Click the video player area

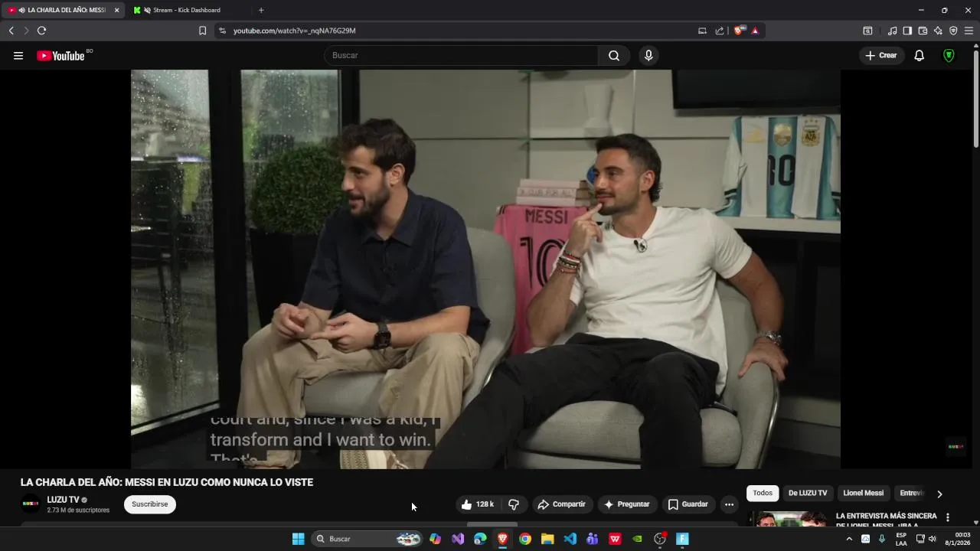[x=485, y=269]
